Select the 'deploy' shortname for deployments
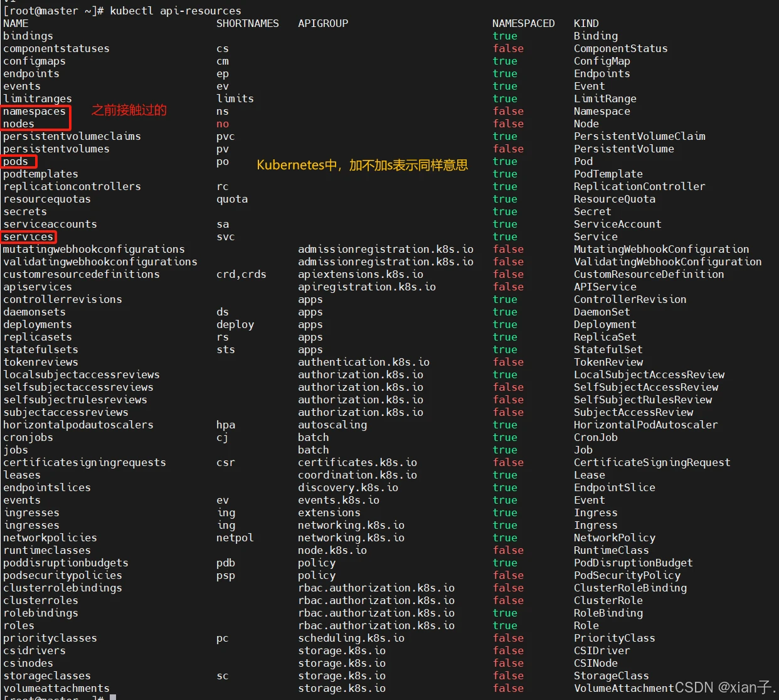This screenshot has width=779, height=700. coord(235,325)
